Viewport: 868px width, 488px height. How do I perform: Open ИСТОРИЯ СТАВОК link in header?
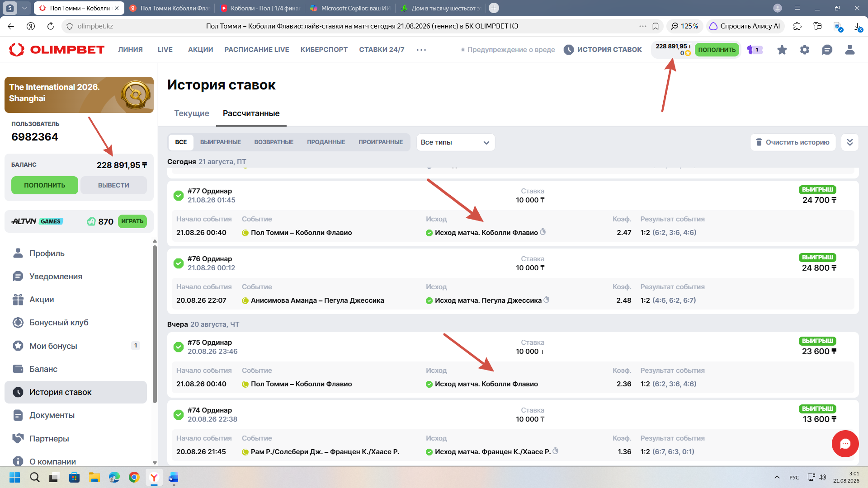click(x=603, y=50)
